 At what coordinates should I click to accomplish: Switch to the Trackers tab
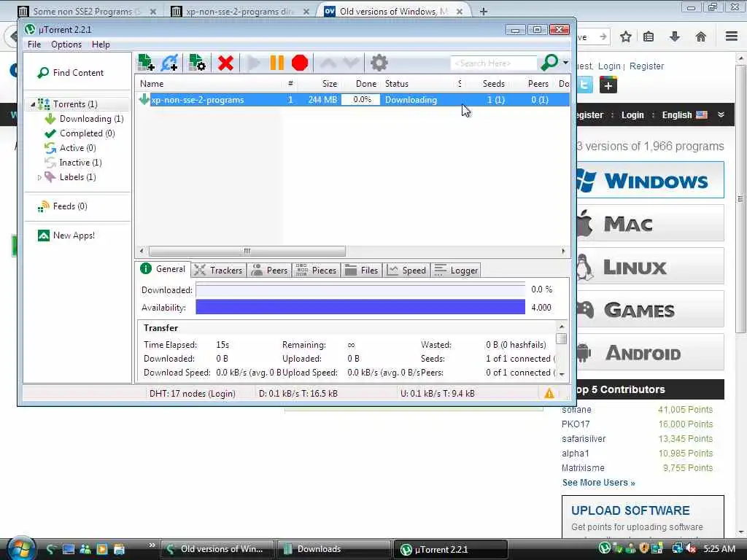tap(219, 271)
